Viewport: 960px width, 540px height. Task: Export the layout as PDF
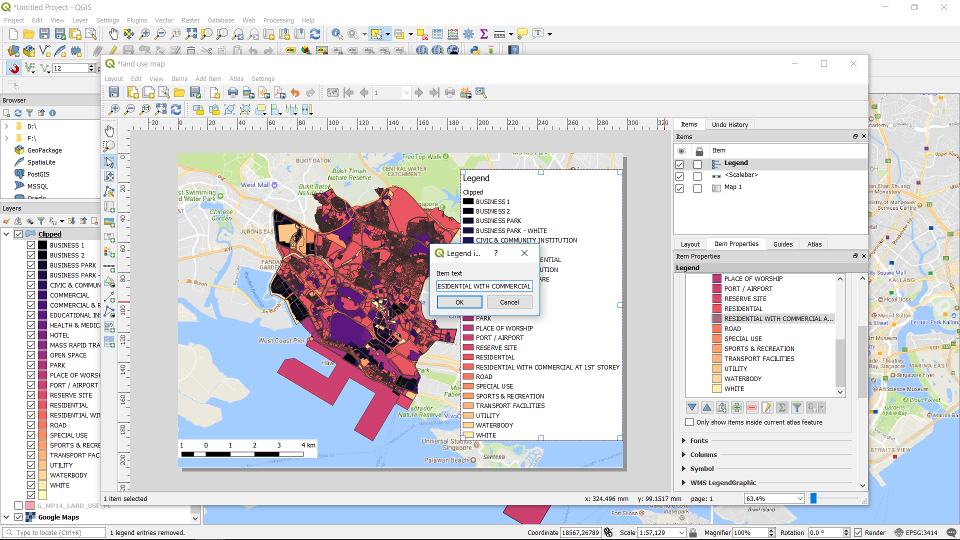pyautogui.click(x=277, y=93)
